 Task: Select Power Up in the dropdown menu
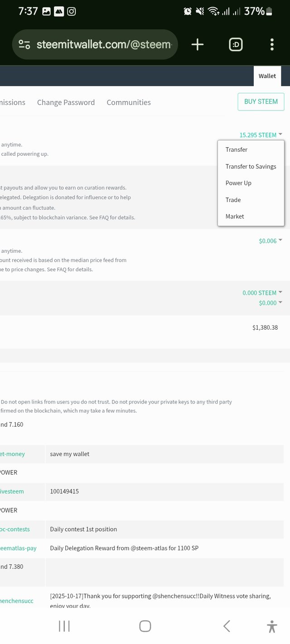click(238, 183)
